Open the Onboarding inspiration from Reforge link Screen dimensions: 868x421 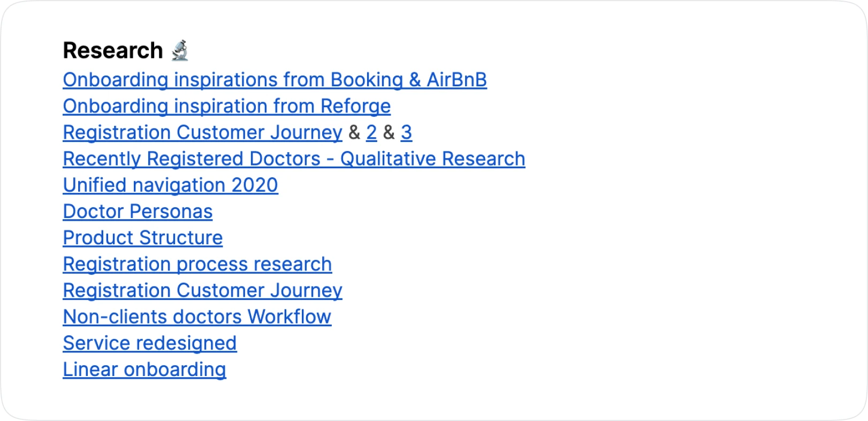(226, 106)
